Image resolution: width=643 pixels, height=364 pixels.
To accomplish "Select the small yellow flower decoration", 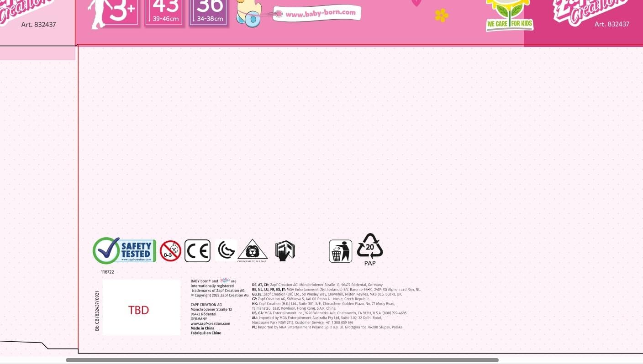I will (x=442, y=16).
